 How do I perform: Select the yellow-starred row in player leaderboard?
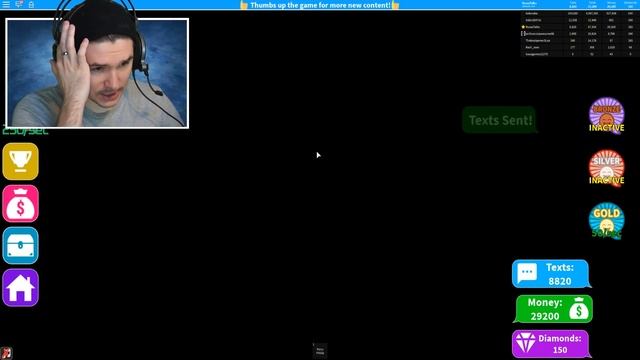coord(580,27)
